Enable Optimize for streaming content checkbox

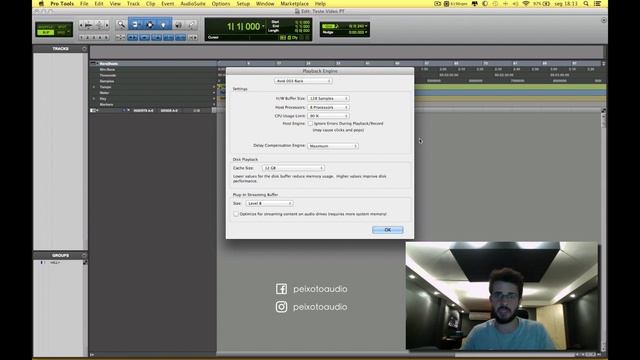point(236,214)
